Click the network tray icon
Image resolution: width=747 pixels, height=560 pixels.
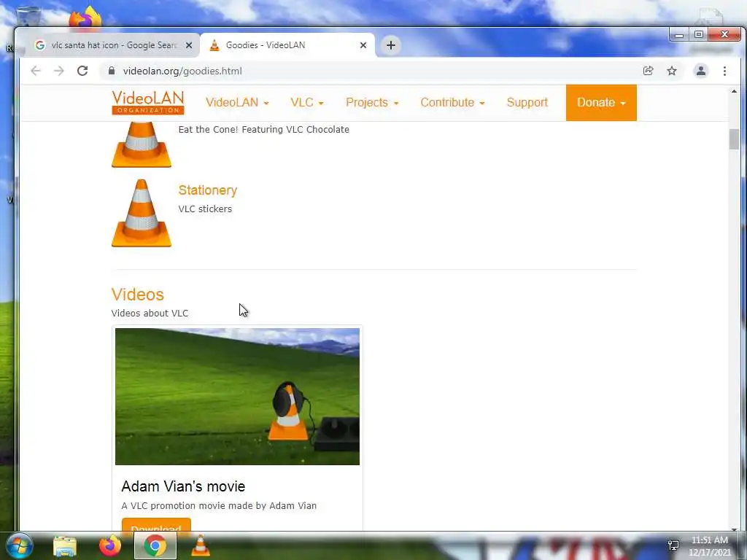pyautogui.click(x=673, y=545)
